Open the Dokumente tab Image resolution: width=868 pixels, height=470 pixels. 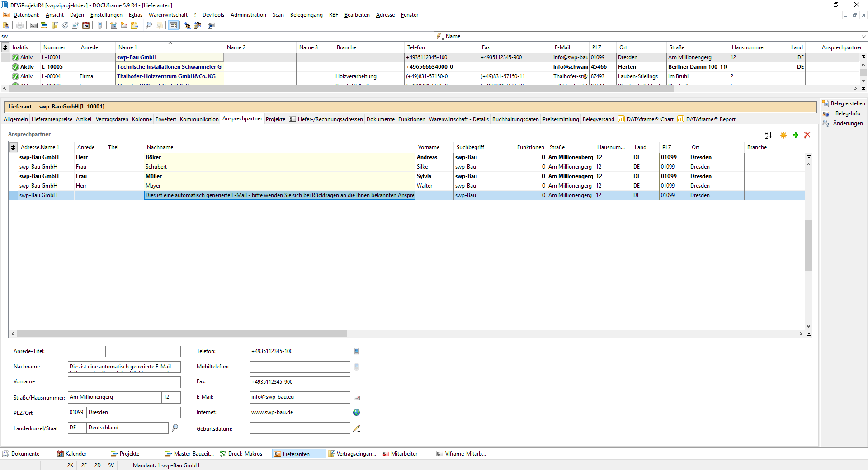pos(380,119)
